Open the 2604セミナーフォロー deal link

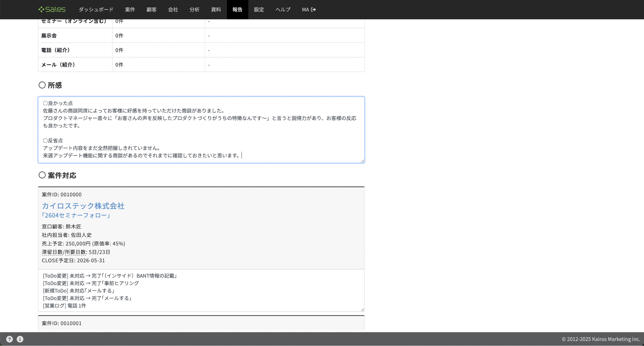tap(76, 215)
